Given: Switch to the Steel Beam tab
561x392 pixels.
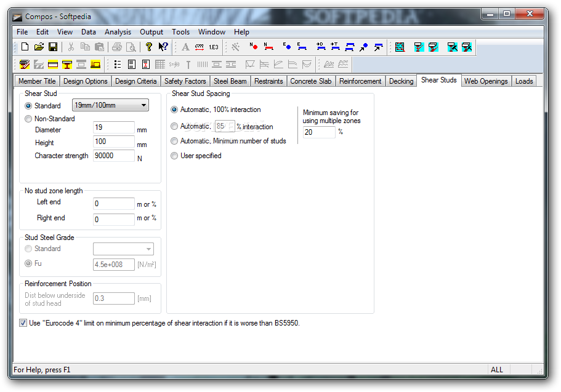Looking at the screenshot, I should tap(230, 81).
